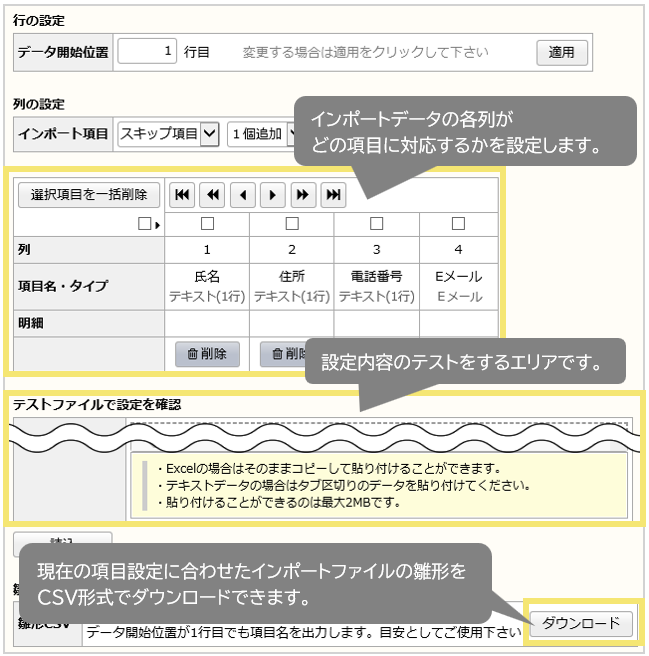Screen dimensions: 649x656
Task: Click the データ開始位置 row number field
Action: point(148,51)
